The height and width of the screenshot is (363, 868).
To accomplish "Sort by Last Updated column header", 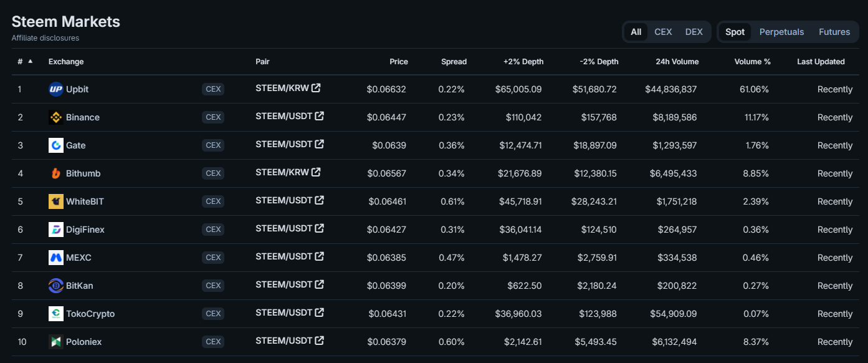I will [x=821, y=62].
